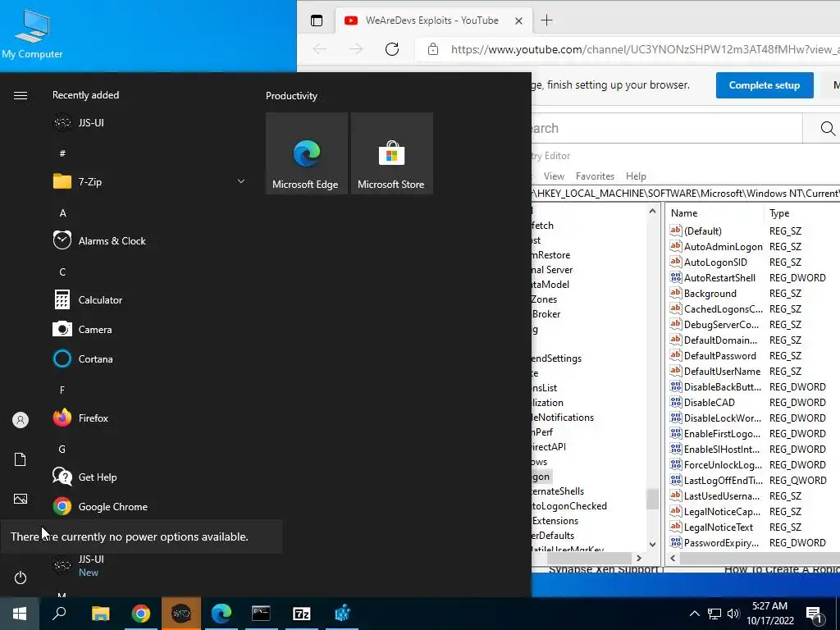Switch to JJS-UI taskbar app
840x630 pixels.
(181, 614)
